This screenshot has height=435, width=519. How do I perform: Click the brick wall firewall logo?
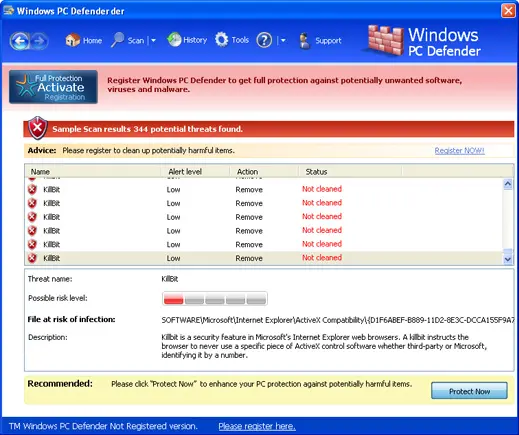pos(385,40)
